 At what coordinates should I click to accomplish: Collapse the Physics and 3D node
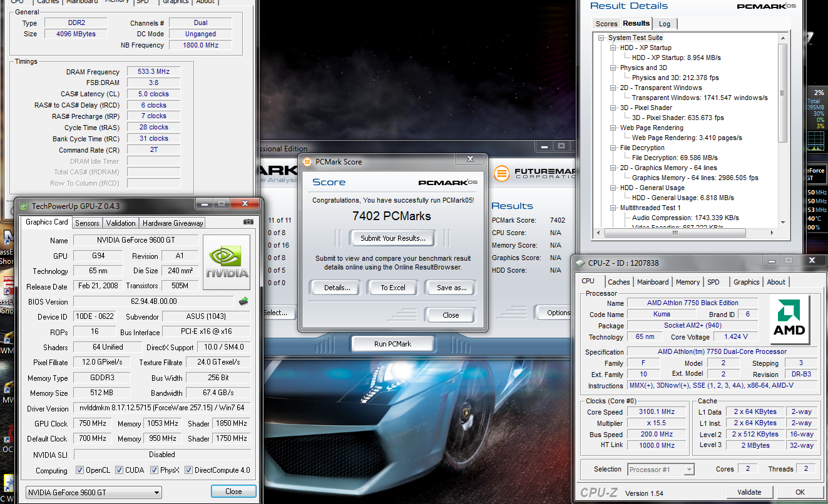click(x=613, y=68)
